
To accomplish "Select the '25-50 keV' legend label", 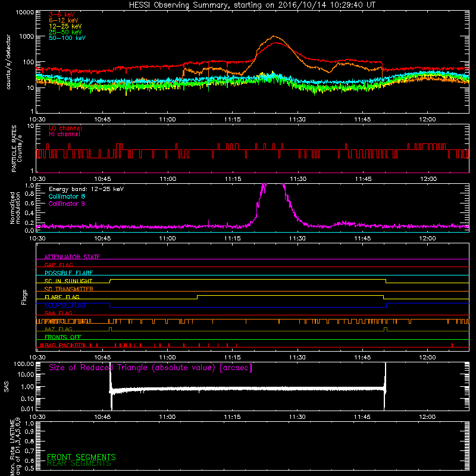I will point(65,32).
